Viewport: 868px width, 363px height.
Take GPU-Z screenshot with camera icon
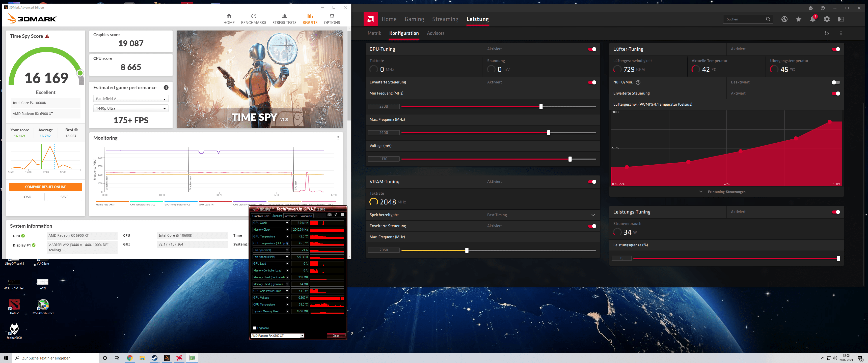(329, 215)
